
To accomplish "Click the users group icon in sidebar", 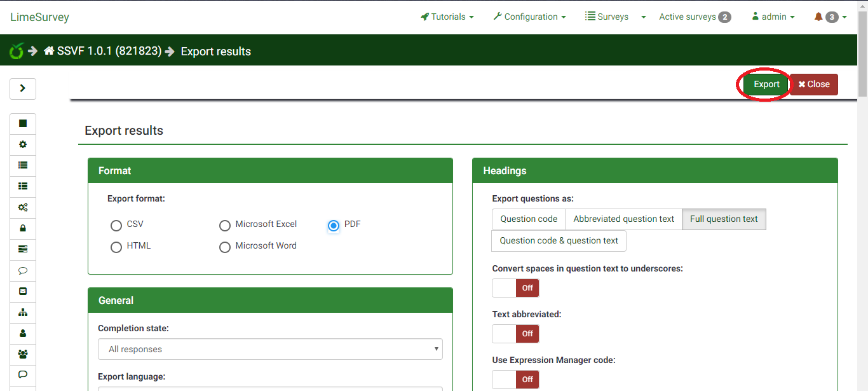I will (23, 354).
